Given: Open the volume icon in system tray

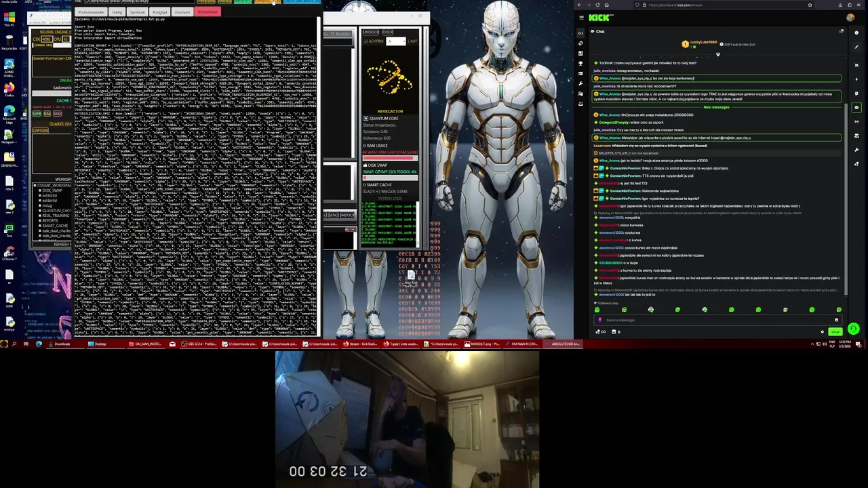Looking at the screenshot, I should click(825, 344).
